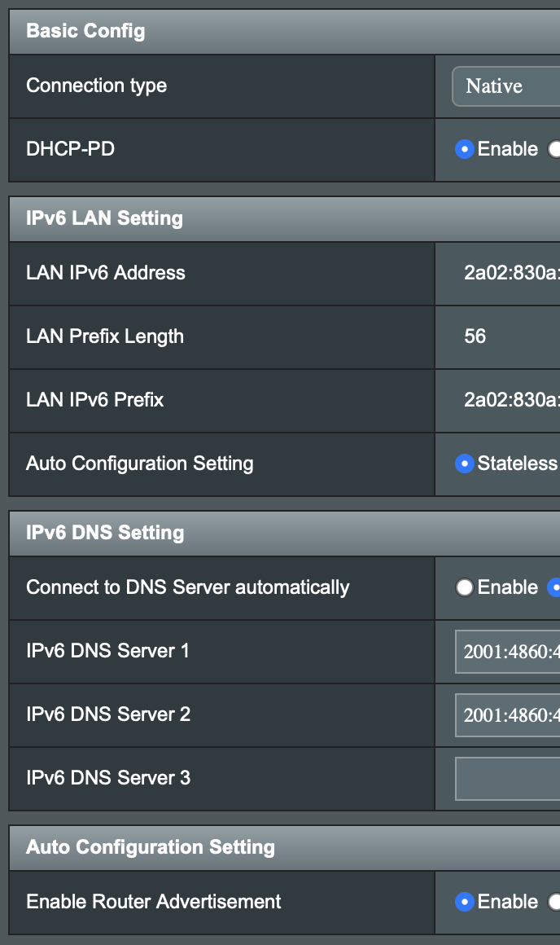The height and width of the screenshot is (945, 560).
Task: Click the LAN Prefix Length value 56
Action: click(475, 337)
